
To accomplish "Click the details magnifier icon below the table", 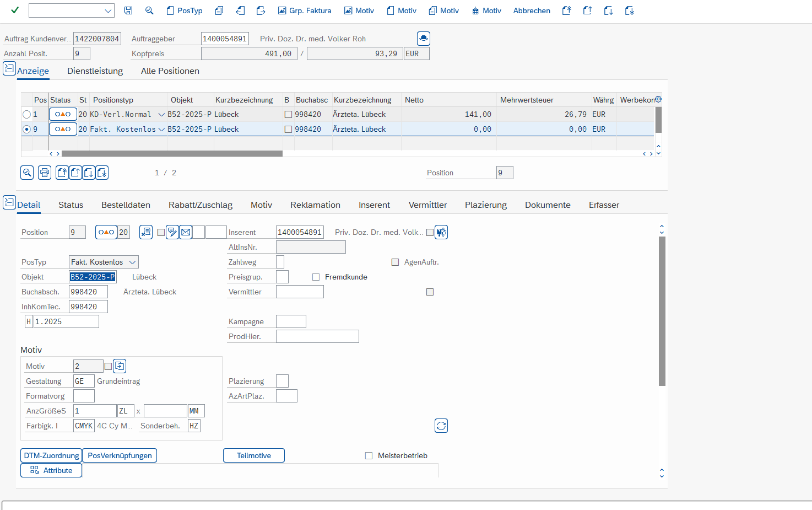I will [x=27, y=173].
